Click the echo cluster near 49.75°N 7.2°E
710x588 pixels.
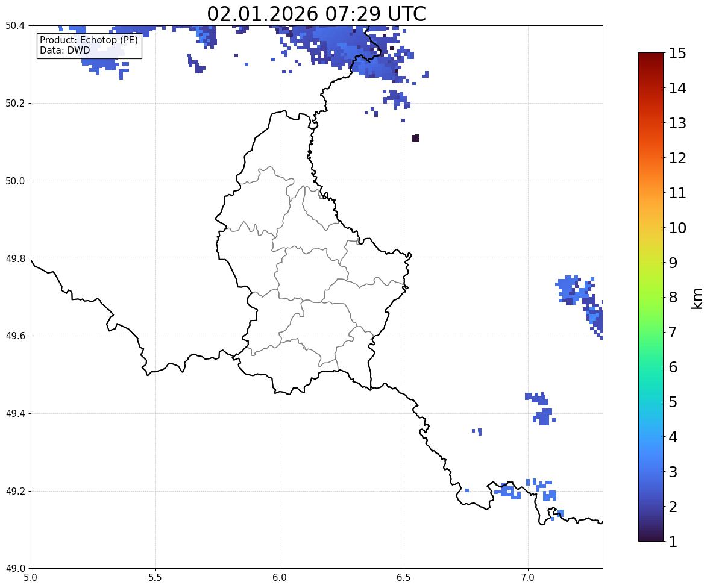[x=575, y=290]
